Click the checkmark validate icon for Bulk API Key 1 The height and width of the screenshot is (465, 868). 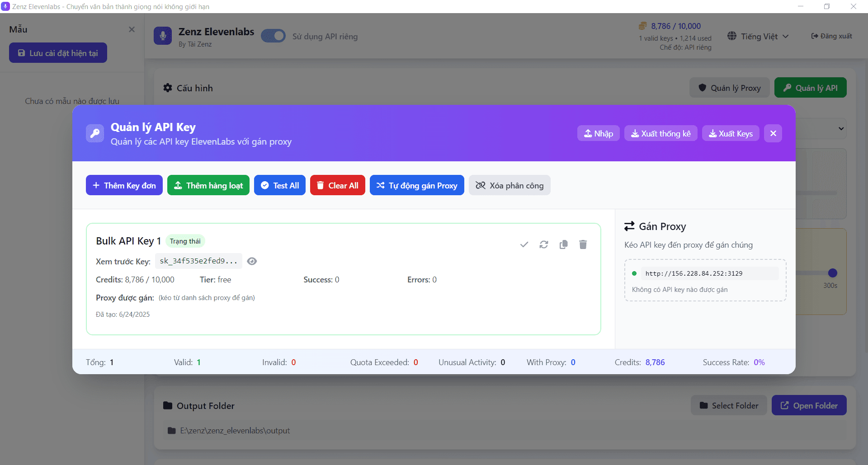click(x=524, y=244)
